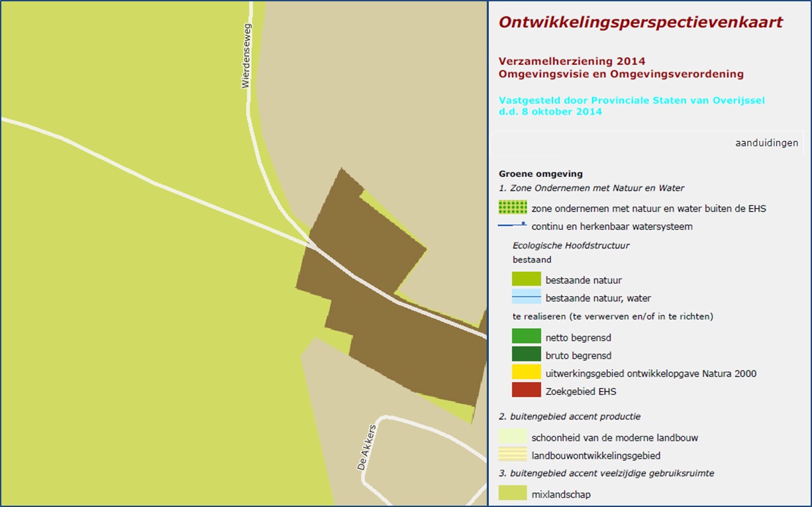Image resolution: width=812 pixels, height=507 pixels.
Task: Select the bestaande natuur, water blue swatch
Action: coord(527,298)
